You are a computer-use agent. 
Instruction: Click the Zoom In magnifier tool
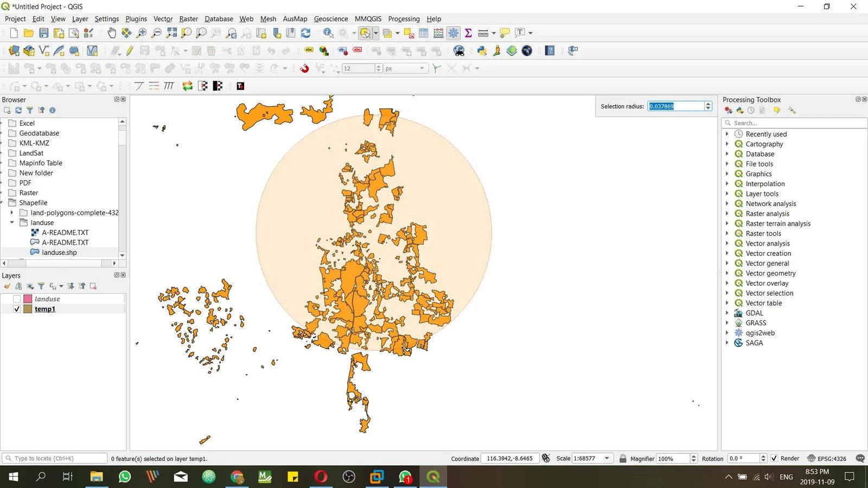(x=142, y=33)
